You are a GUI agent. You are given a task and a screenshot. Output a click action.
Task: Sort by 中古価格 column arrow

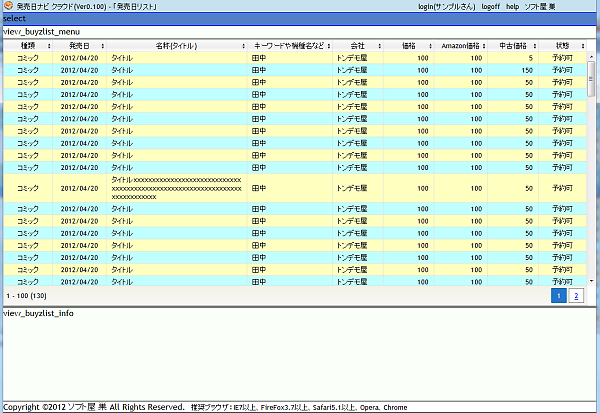(535, 46)
